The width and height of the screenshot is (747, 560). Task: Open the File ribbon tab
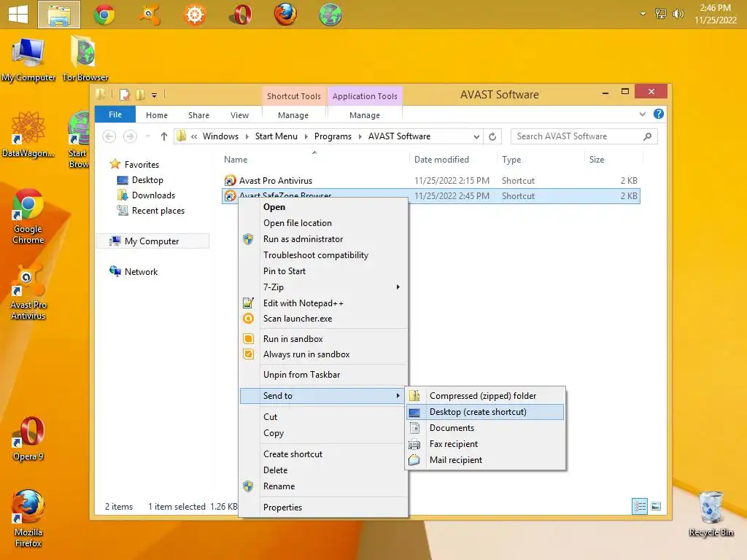pos(115,114)
